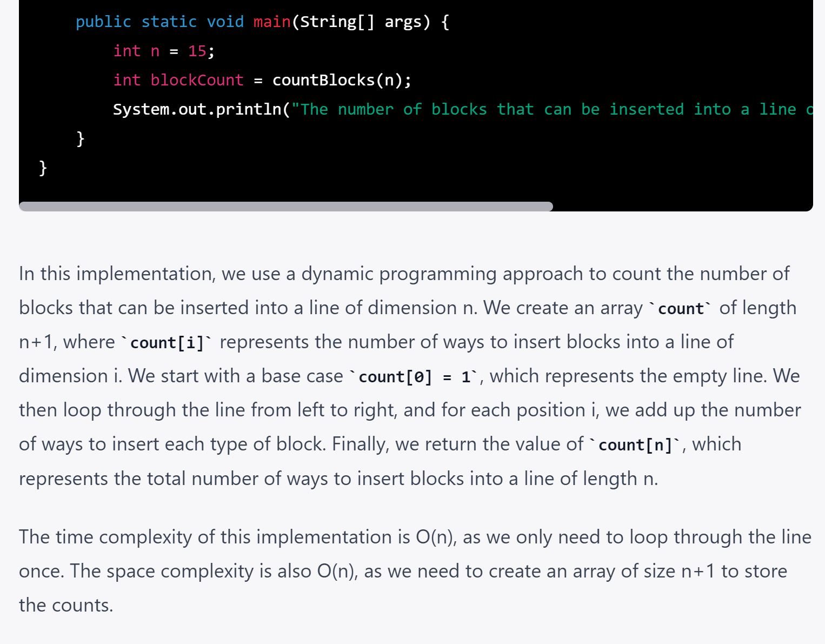Click the inline code 'count' in paragraph

point(681,309)
